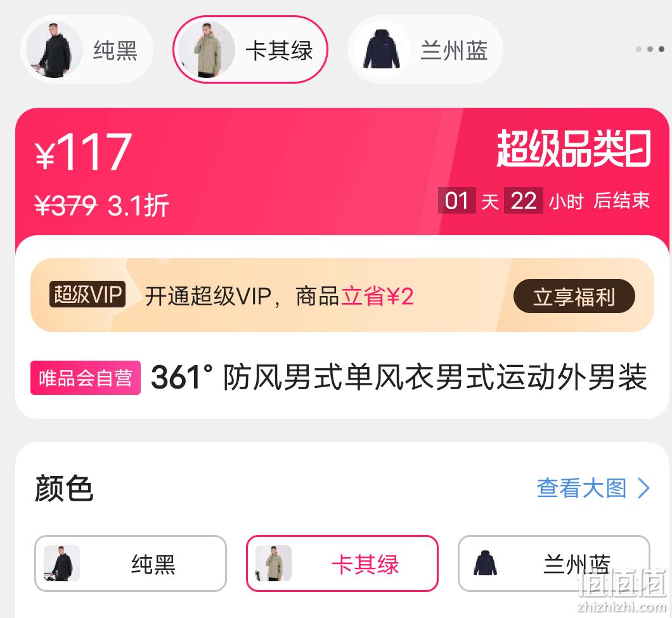Viewport: 672px width, 618px height.
Task: Select the 卡其绿 pill at the top
Action: pyautogui.click(x=250, y=49)
